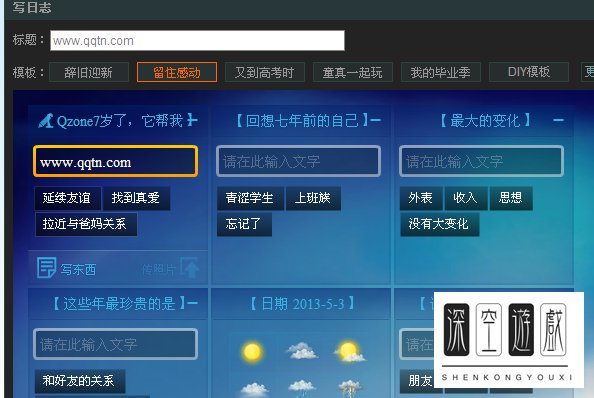Pick the bottom-middle cloud weather icon
594x398 pixels.
click(x=302, y=388)
